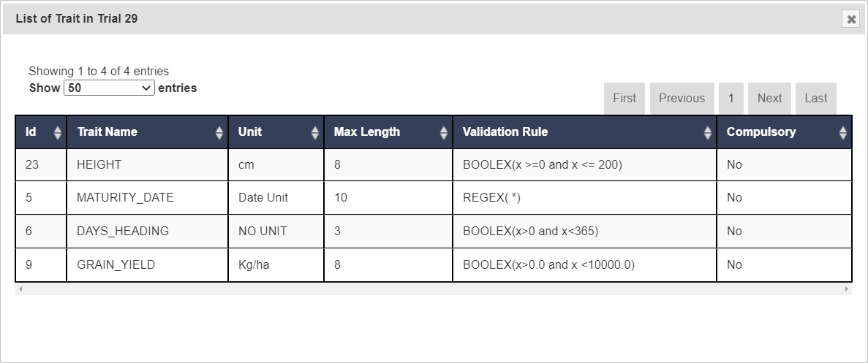Image resolution: width=868 pixels, height=363 pixels.
Task: Jump to the Last page
Action: [815, 99]
